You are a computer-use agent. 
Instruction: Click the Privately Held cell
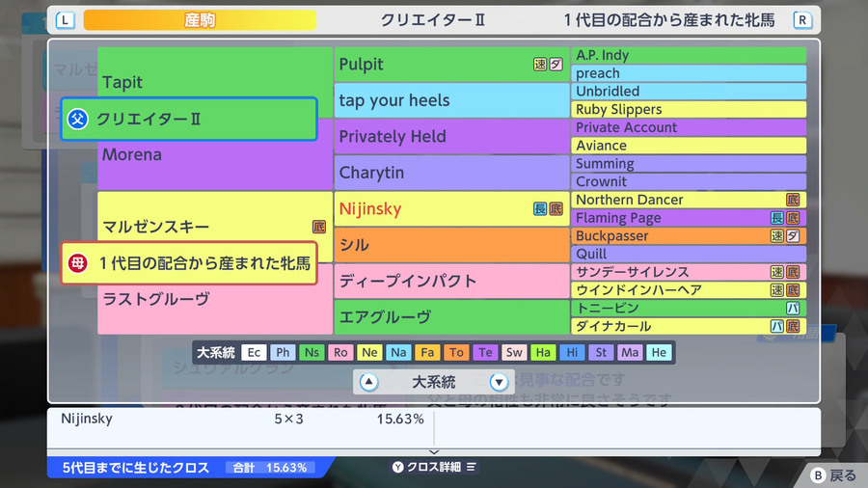click(x=451, y=137)
